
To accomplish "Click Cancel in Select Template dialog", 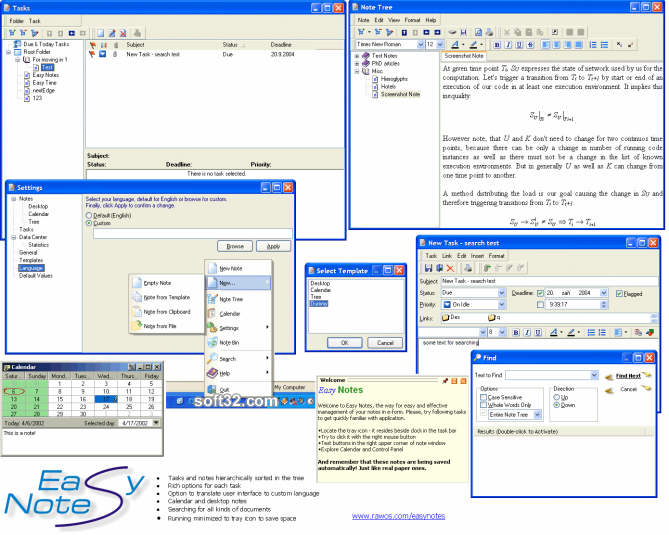I will point(385,343).
